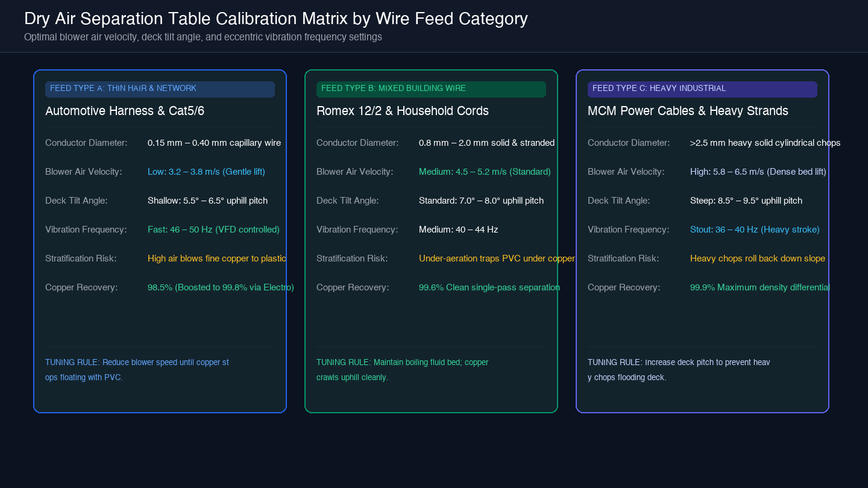Click 'Conductor Diameter:' label in Feed Type A card

pos(86,143)
